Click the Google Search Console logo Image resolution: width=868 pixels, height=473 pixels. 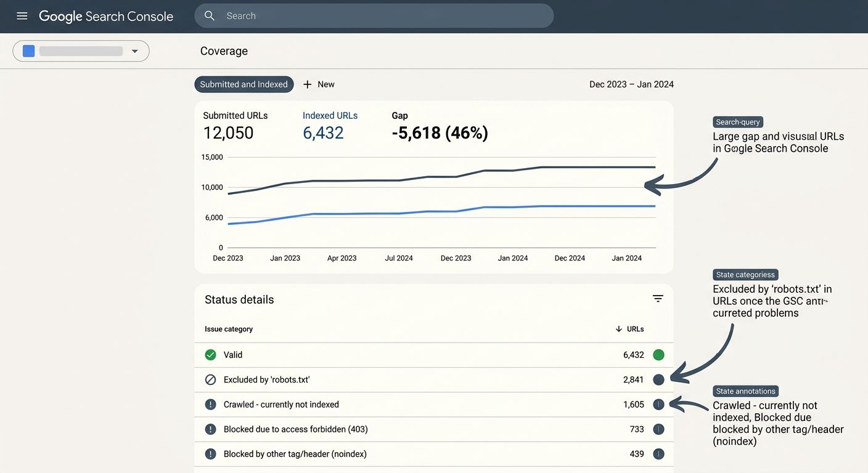tap(106, 16)
